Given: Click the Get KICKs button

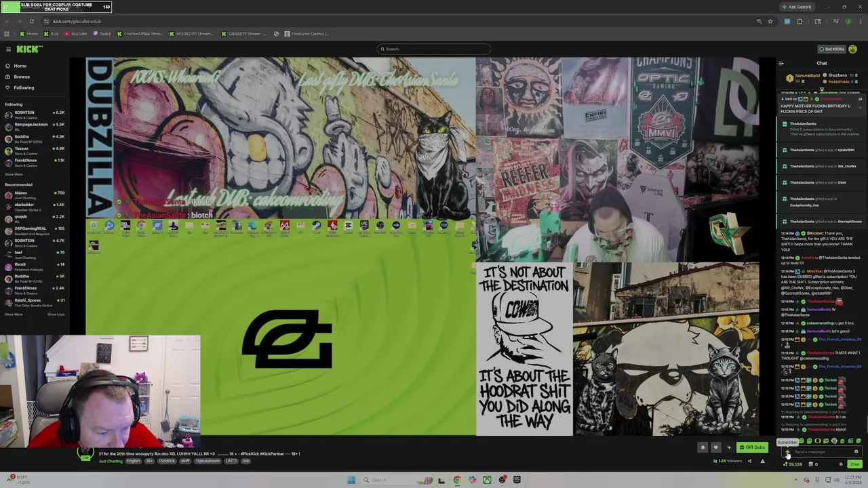Looking at the screenshot, I should pos(832,49).
